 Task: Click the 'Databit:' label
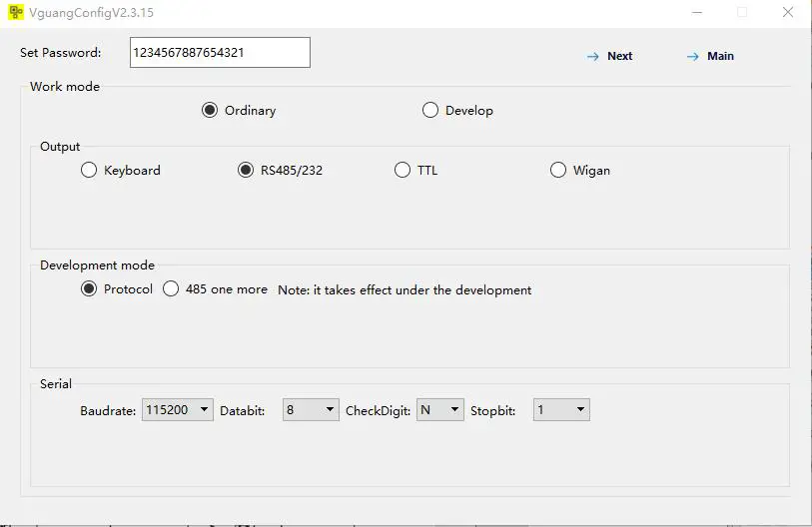click(x=242, y=411)
